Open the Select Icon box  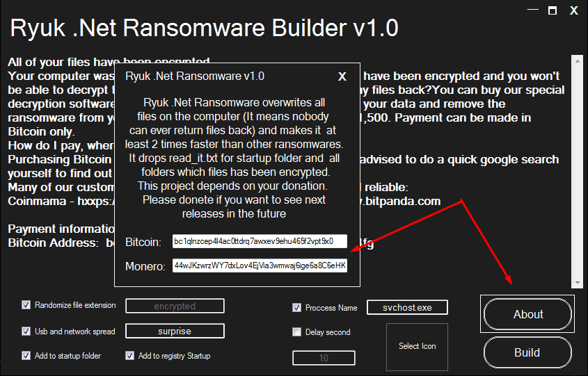(417, 346)
